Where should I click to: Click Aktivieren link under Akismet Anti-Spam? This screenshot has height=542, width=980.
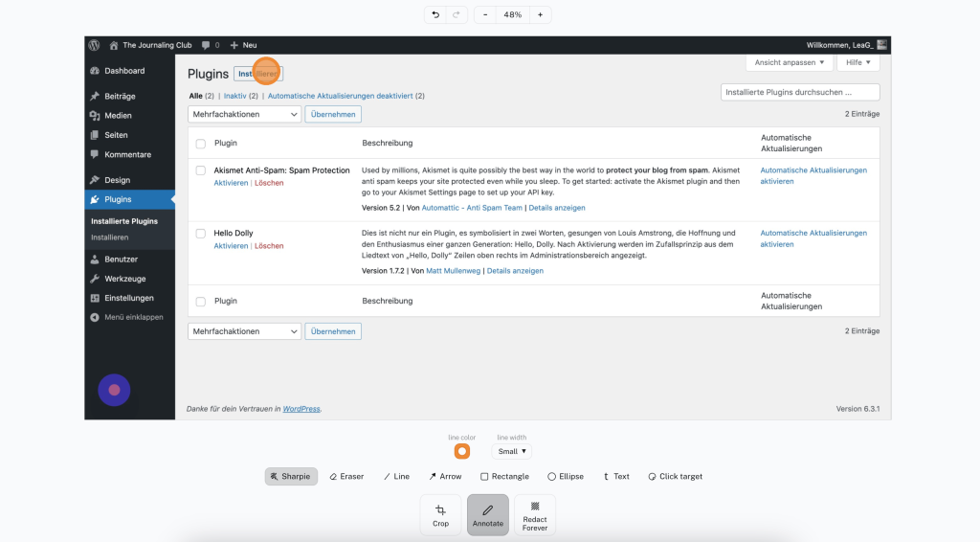[x=231, y=183]
